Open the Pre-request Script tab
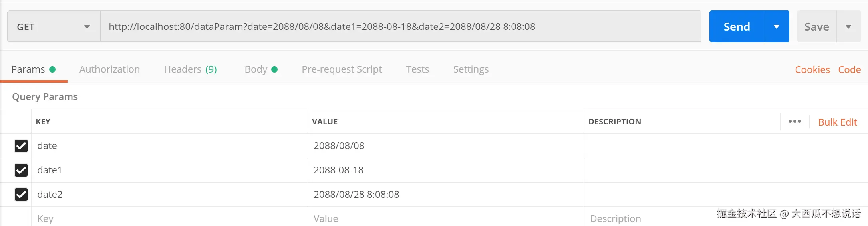The image size is (868, 226). click(x=342, y=69)
